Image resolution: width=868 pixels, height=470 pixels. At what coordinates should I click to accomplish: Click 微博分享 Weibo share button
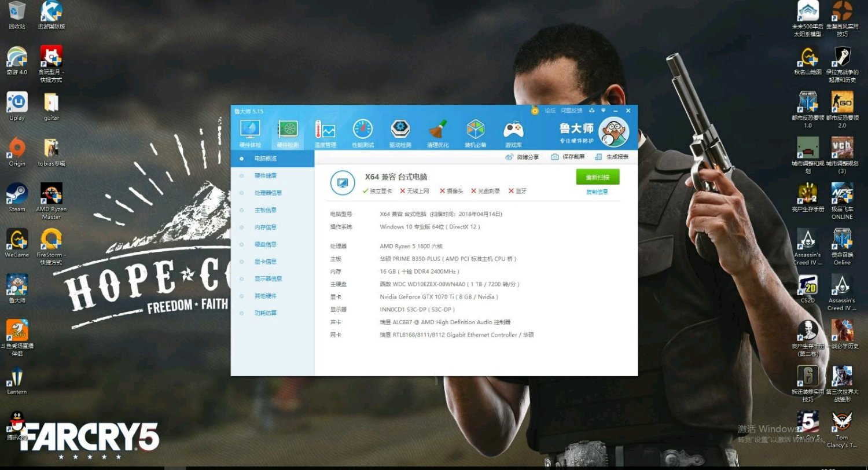point(522,157)
